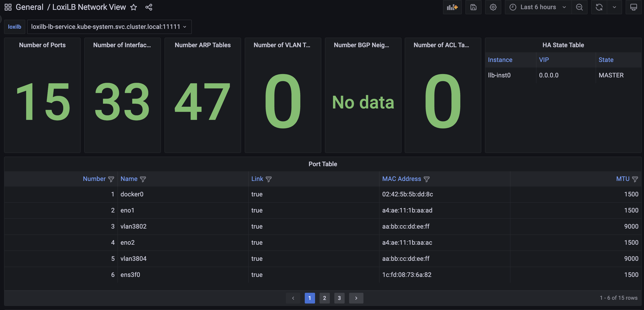The image size is (644, 310).
Task: Go to page 2 of Port Table
Action: (324, 298)
